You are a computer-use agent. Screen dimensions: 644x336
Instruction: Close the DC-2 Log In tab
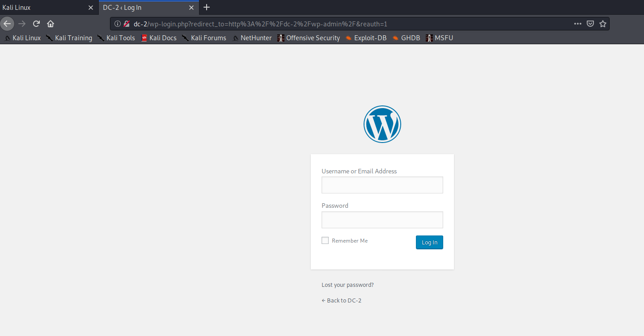192,8
